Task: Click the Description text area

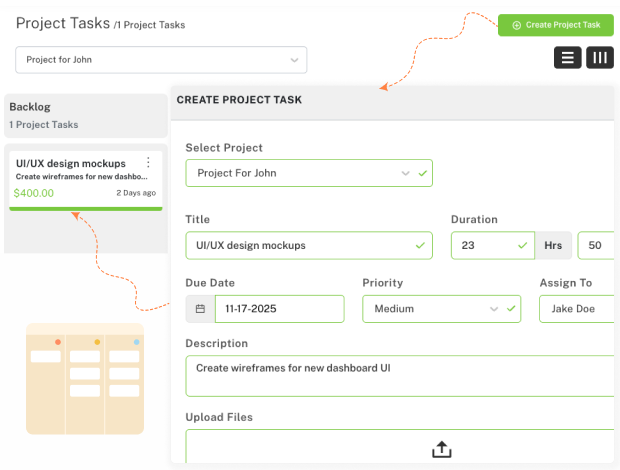Action: [x=400, y=376]
